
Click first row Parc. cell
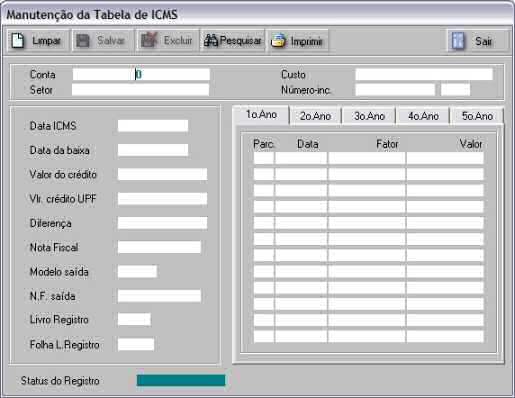point(264,158)
